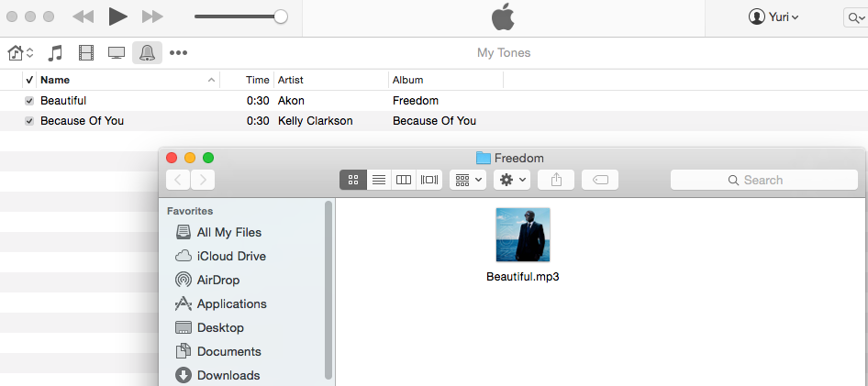Zoom the Freedom Finder window (green)

(x=208, y=158)
